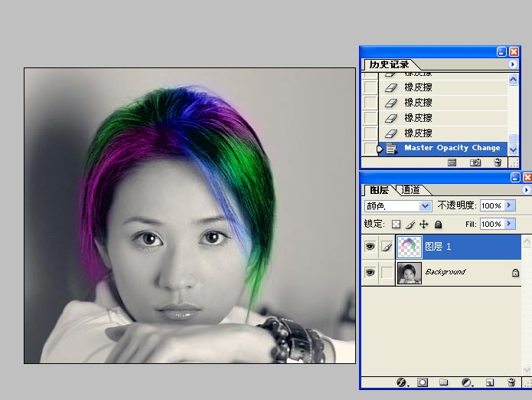The width and height of the screenshot is (532, 400).
Task: Toggle lock image pixels brush icon
Action: 410,224
